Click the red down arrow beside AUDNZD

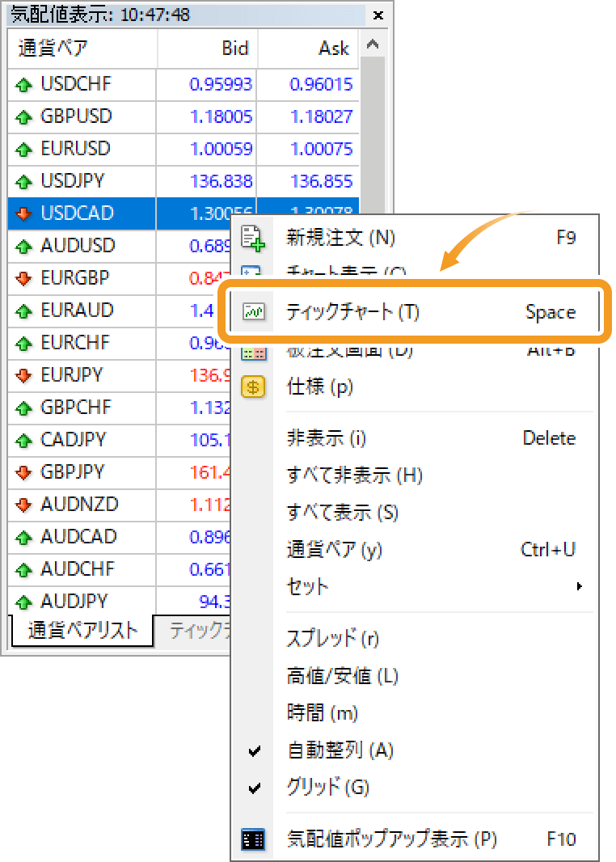[23, 505]
